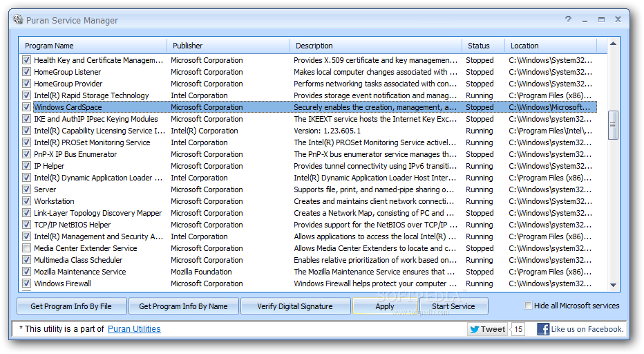The image size is (644, 354).
Task: Uncheck the HomeGroup Listener checkbox
Action: [27, 72]
